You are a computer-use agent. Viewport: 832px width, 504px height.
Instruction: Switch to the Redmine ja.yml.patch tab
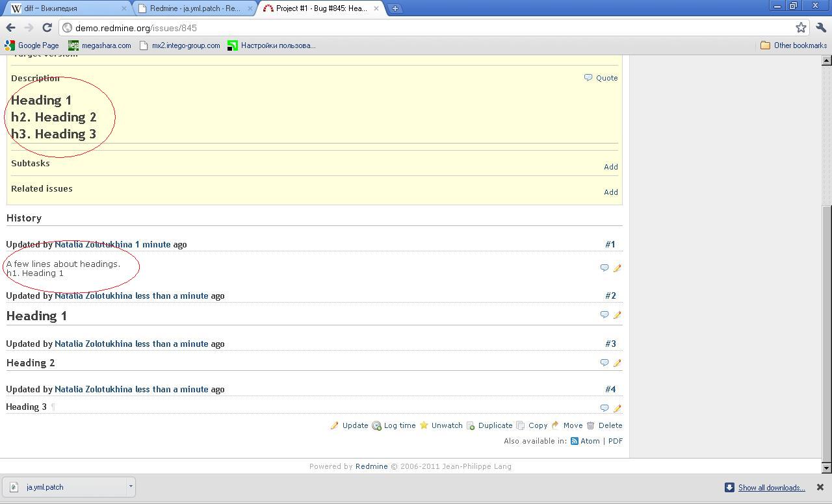(194, 8)
